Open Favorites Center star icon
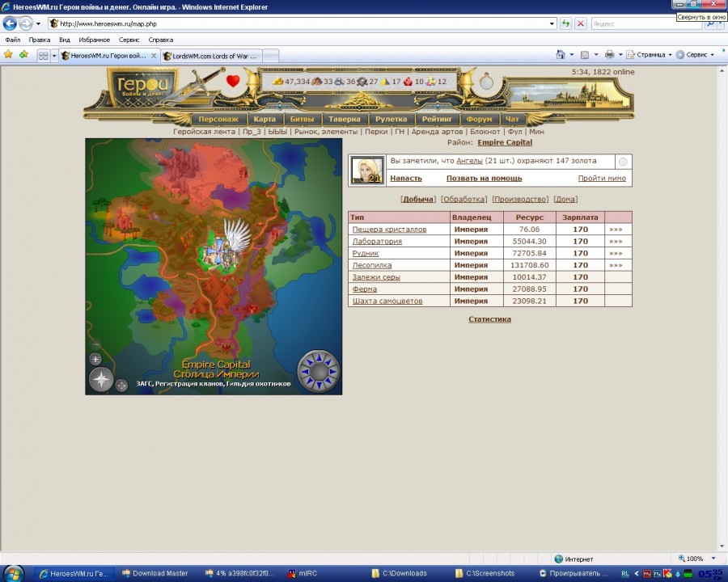 [x=9, y=55]
